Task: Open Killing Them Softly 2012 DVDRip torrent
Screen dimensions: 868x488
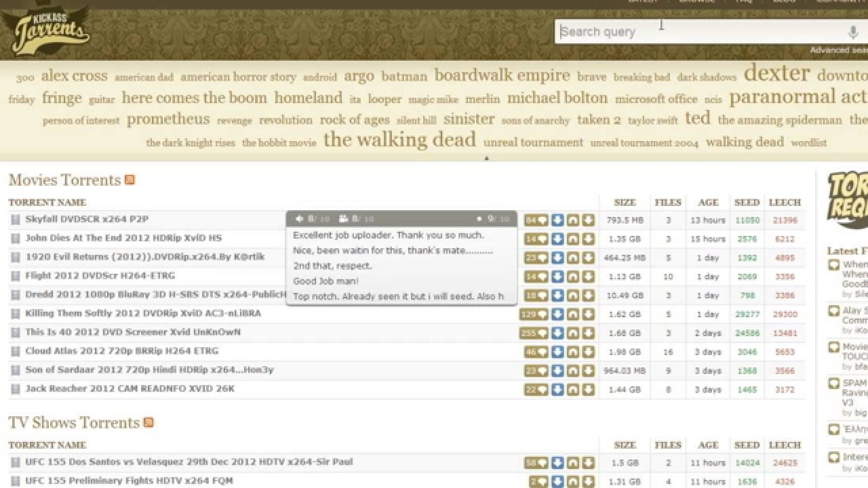Action: pos(143,313)
